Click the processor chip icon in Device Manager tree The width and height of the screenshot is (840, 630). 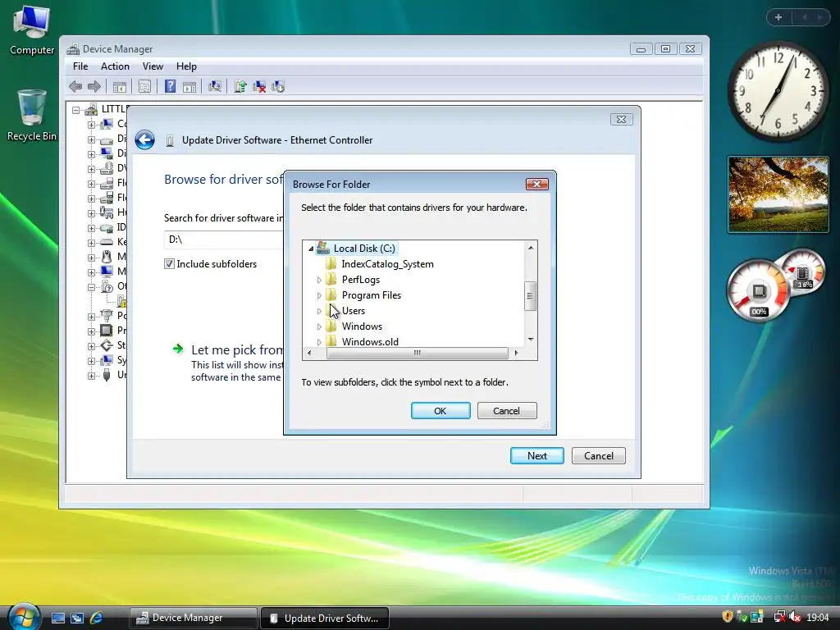click(107, 331)
